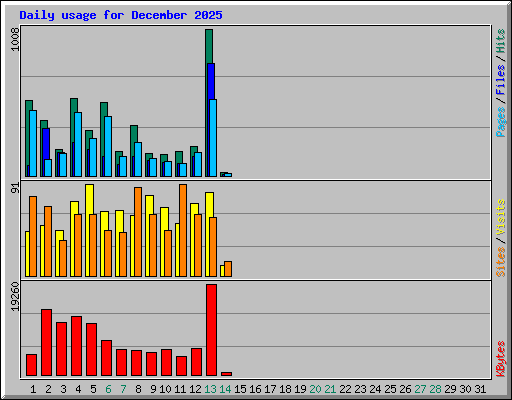Click the 19260 axis maximum value
512x400 pixels.
point(15,297)
